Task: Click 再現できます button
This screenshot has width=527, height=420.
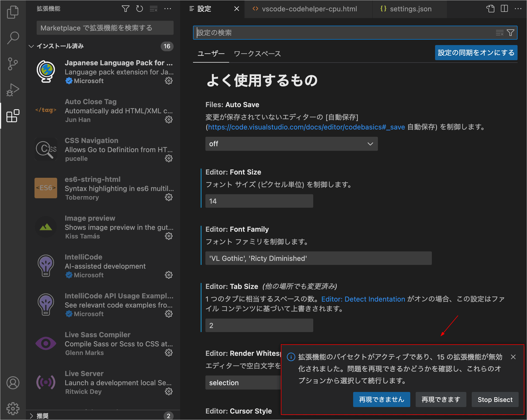Action: tap(441, 399)
